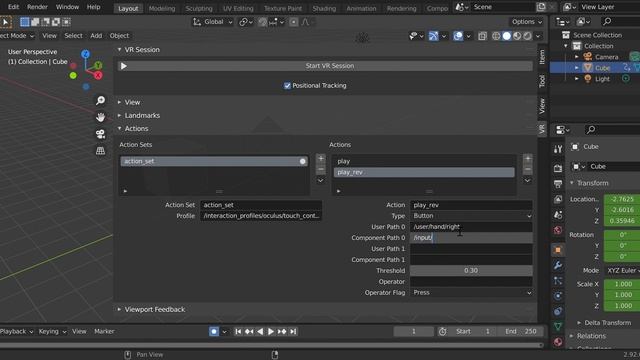This screenshot has height=360, width=640.
Task: Toggle show overlays button
Action: pos(458,36)
